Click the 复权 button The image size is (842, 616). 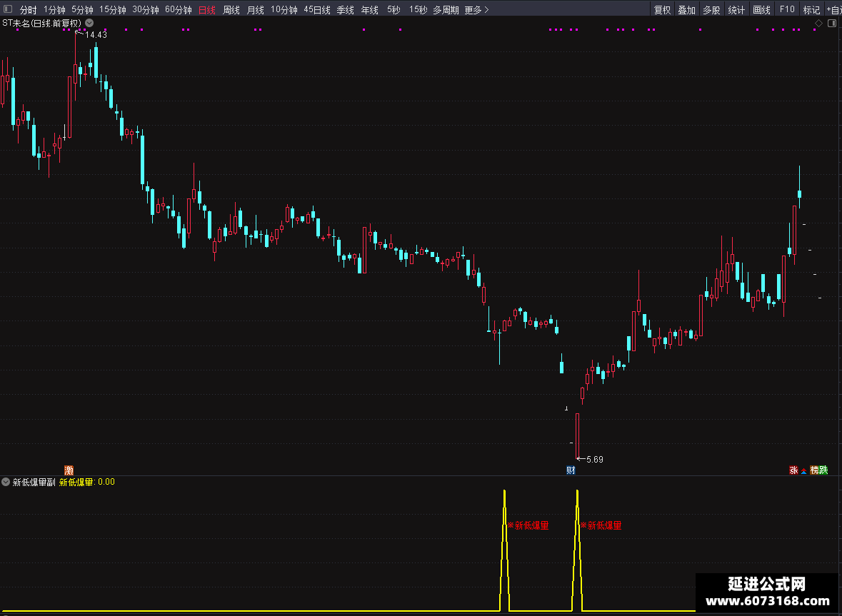[x=662, y=10]
